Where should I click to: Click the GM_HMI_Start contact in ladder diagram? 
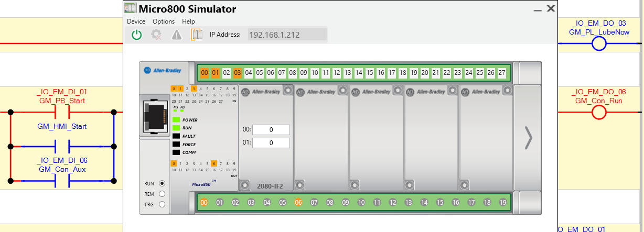click(x=62, y=147)
